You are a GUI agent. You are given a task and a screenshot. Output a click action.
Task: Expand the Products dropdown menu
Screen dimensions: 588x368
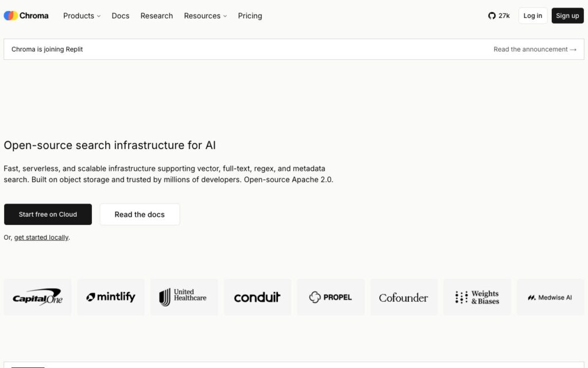[82, 16]
